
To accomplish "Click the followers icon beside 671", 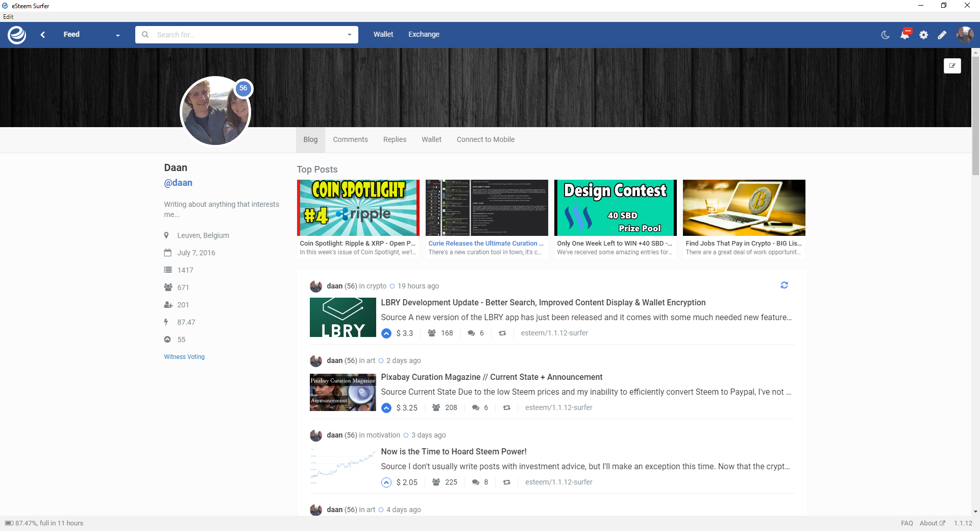I will 168,287.
